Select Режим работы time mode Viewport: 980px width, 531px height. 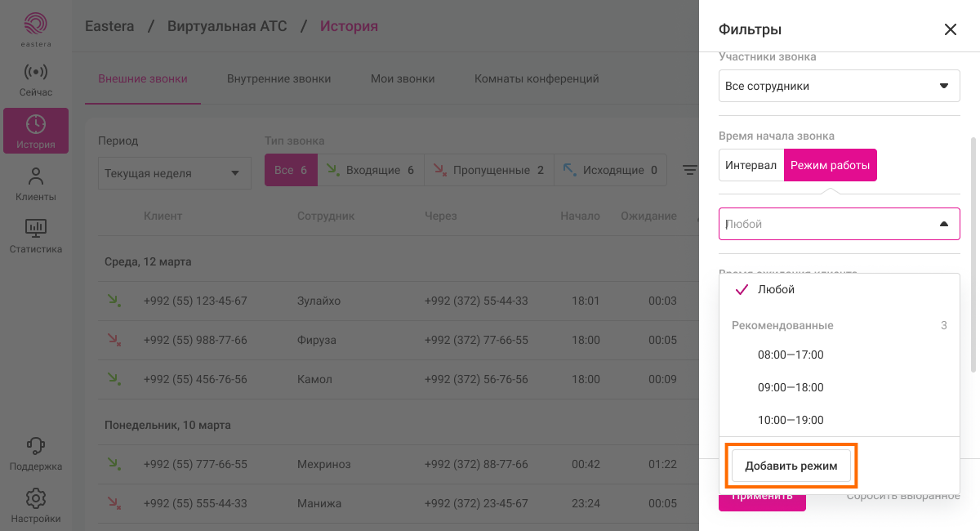click(x=830, y=165)
